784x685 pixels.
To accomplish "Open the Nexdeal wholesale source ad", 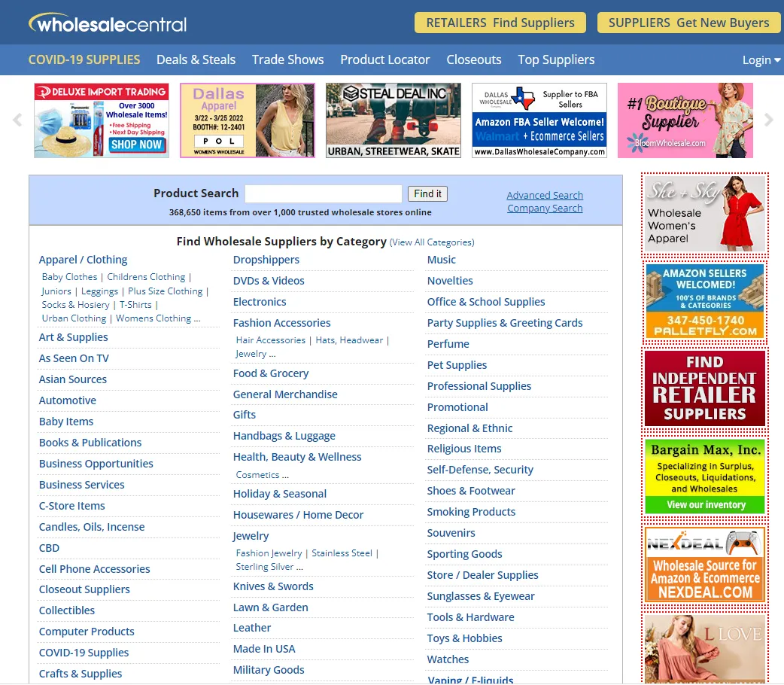I will tap(704, 564).
